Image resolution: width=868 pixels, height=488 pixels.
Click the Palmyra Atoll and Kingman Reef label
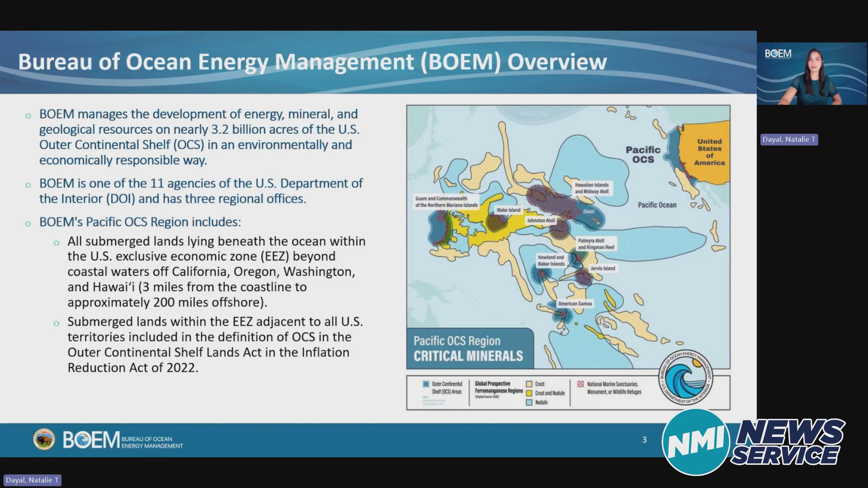click(x=596, y=244)
